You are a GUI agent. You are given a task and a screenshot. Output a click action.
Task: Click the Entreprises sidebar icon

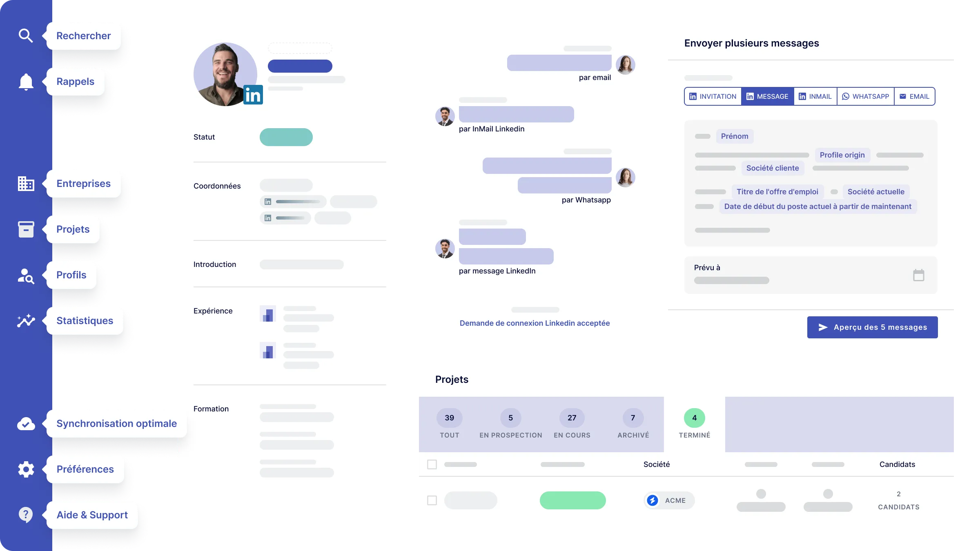coord(26,183)
